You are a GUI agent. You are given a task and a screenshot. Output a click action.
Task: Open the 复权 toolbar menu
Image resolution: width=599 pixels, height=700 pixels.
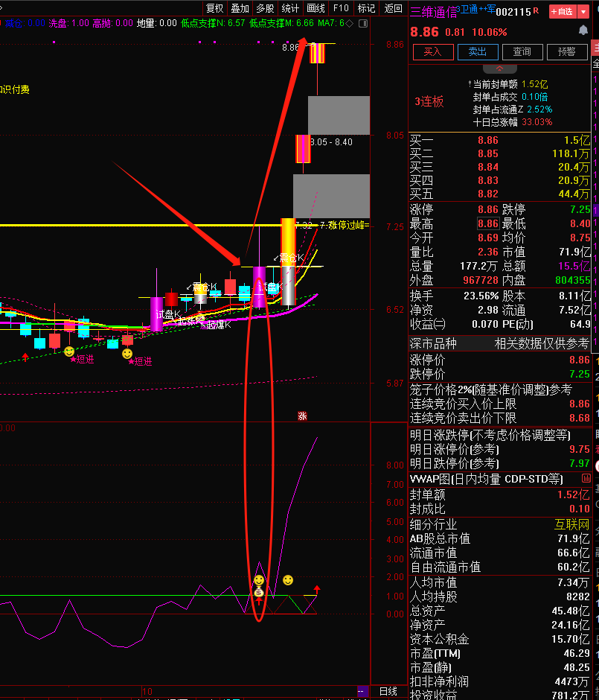[214, 8]
